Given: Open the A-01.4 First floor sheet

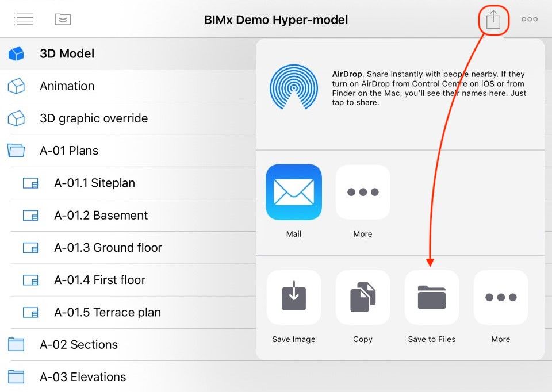Looking at the screenshot, I should tap(128, 280).
